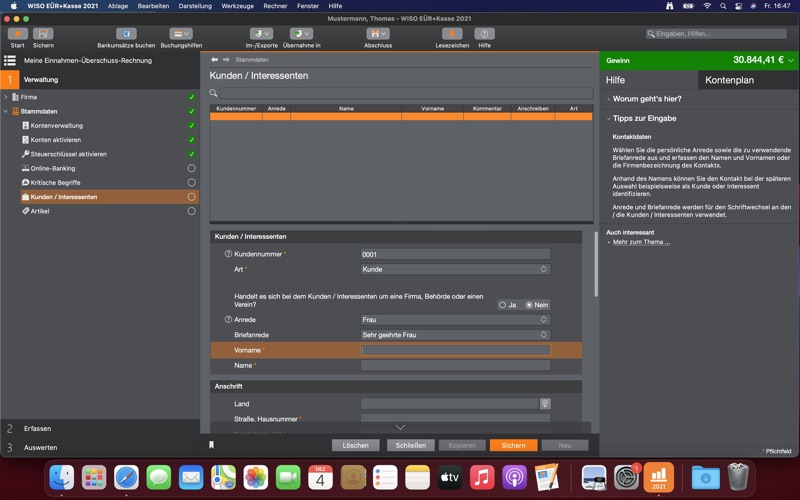Click the Abschluss toolbar icon
Image resolution: width=800 pixels, height=500 pixels.
(x=377, y=34)
